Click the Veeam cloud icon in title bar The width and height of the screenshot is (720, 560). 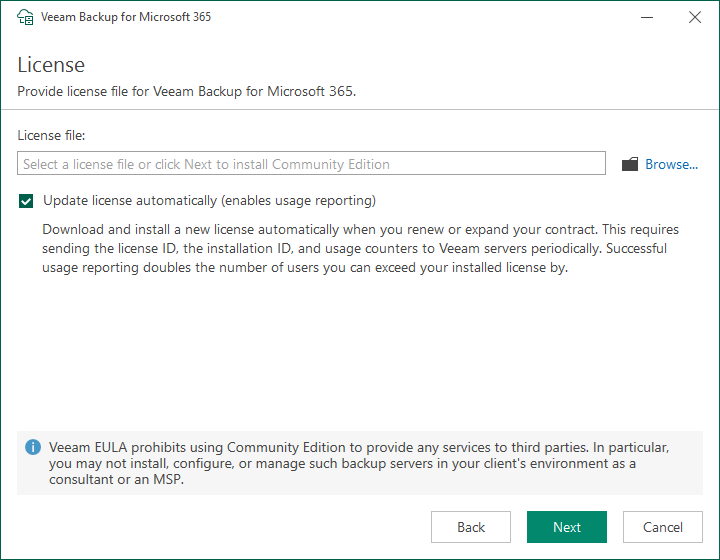click(25, 17)
